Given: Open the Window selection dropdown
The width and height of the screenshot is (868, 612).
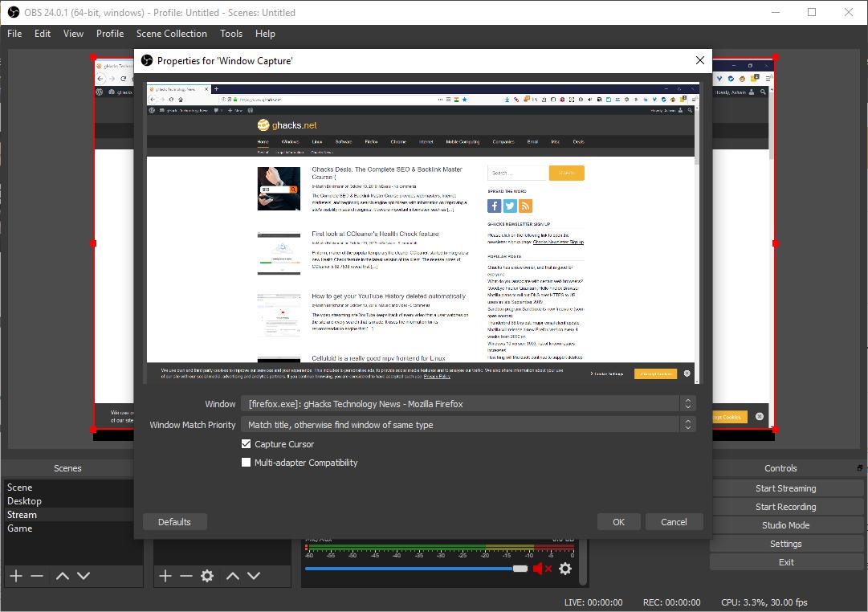Looking at the screenshot, I should point(468,404).
